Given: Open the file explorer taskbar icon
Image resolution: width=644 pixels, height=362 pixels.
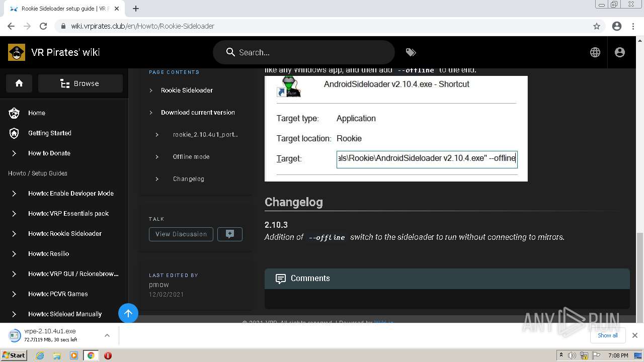Looking at the screenshot, I should click(x=57, y=355).
